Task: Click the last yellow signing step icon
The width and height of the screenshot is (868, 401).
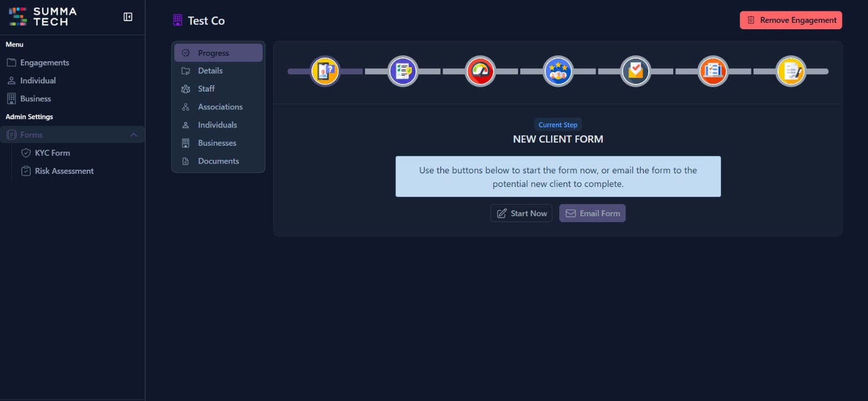Action: click(x=791, y=71)
